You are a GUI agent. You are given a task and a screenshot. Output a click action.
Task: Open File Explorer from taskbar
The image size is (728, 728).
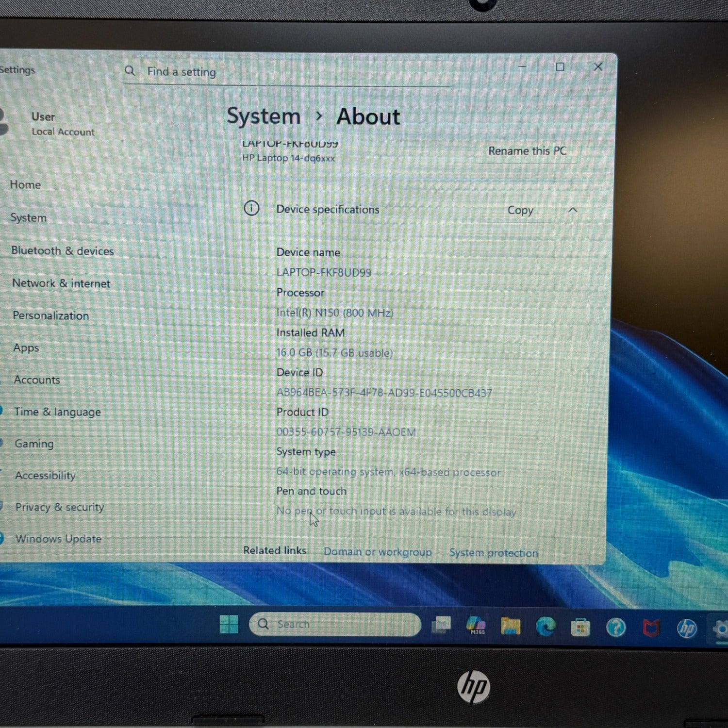pyautogui.click(x=511, y=626)
